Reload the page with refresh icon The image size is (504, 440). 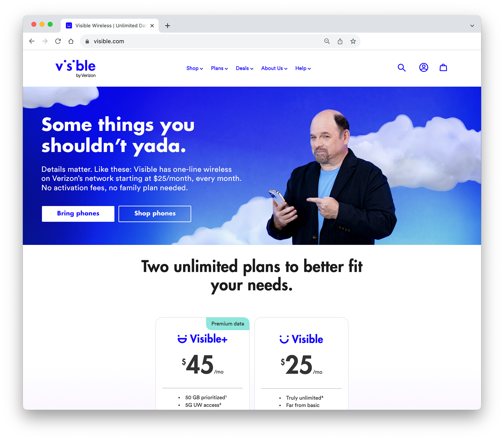coord(58,41)
